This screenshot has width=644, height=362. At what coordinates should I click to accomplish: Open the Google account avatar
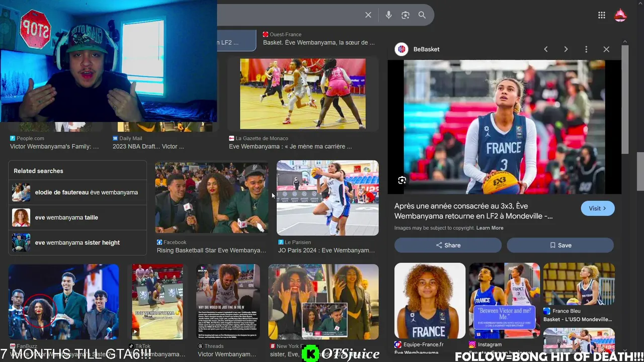click(620, 15)
